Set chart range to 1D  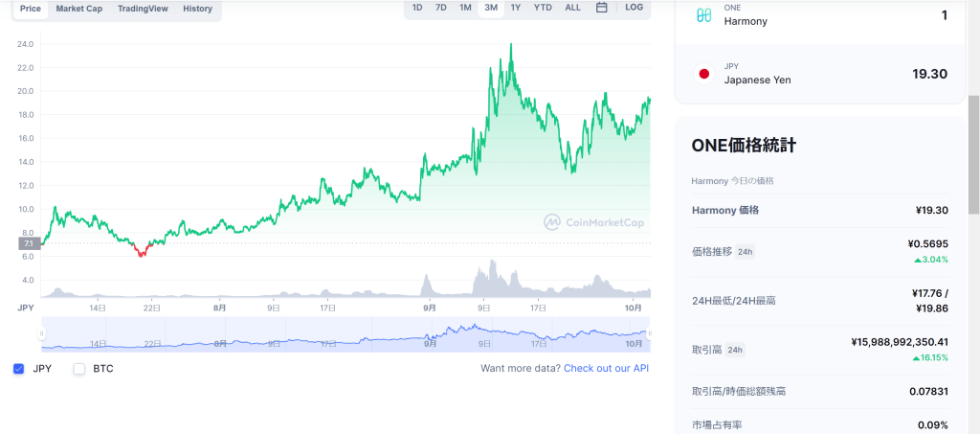(x=417, y=8)
